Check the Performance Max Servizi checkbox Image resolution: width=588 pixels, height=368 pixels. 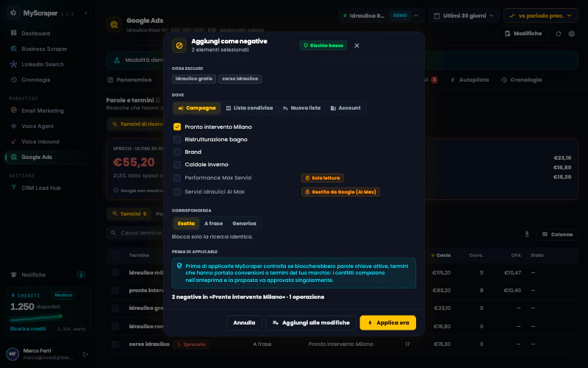(x=177, y=177)
